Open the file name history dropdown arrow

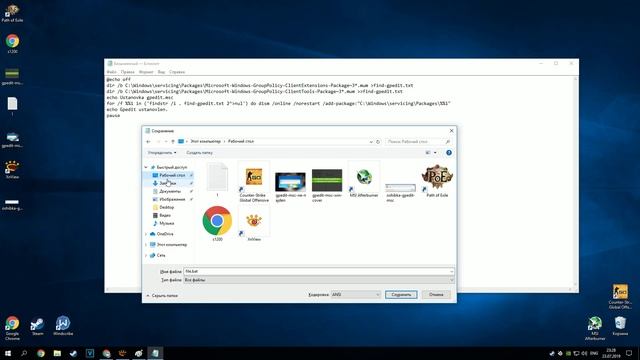coord(451,271)
